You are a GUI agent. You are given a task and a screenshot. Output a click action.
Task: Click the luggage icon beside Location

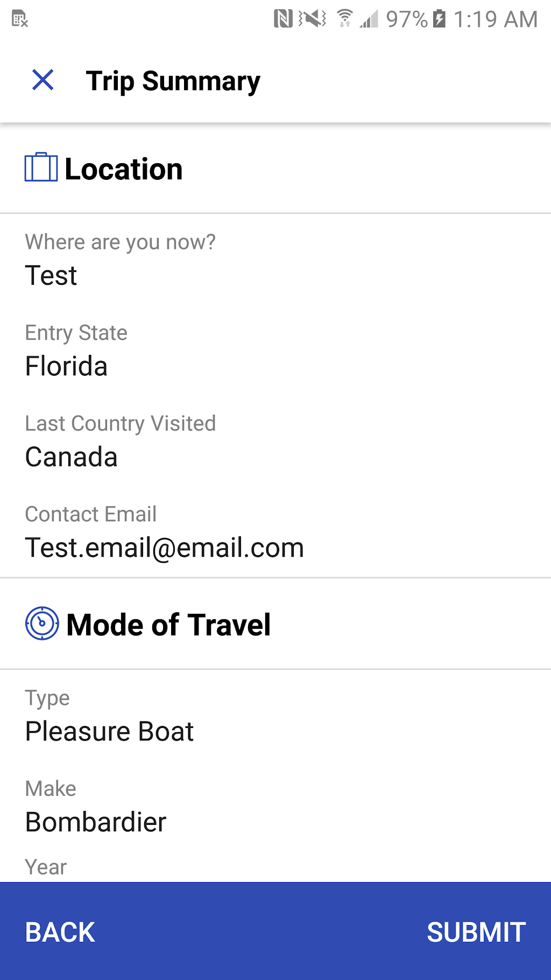41,167
